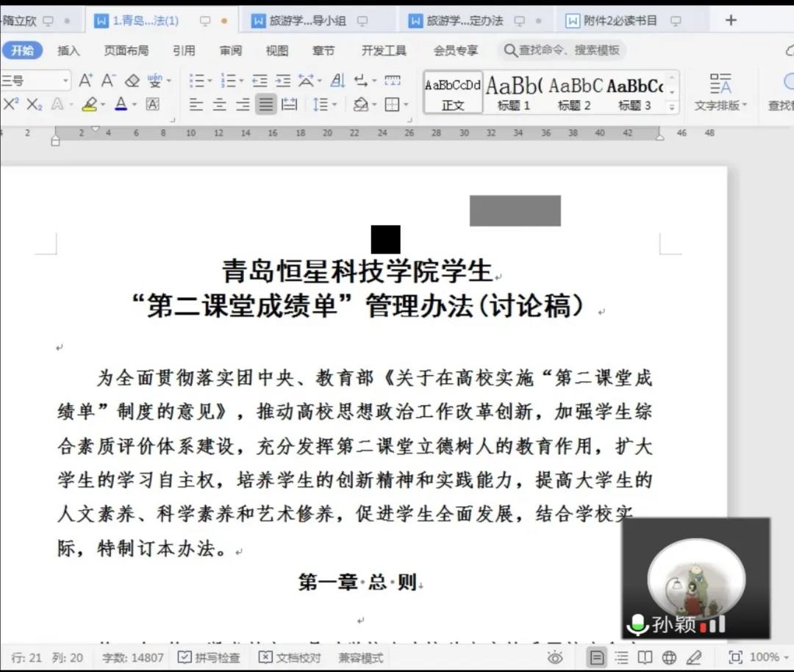Click the 查找命令 search box
794x672 pixels.
[x=562, y=50]
